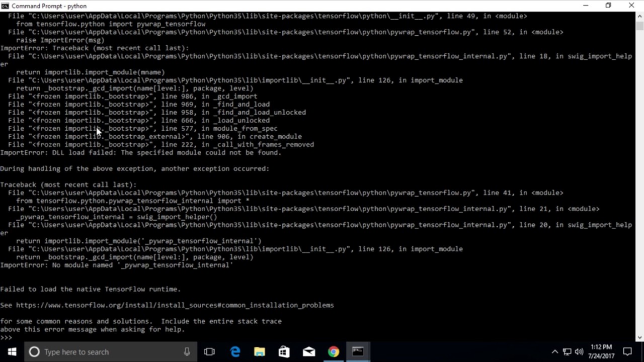This screenshot has width=644, height=362.
Task: Click 'return importlib.import_module(mname)' line
Action: coord(91,72)
